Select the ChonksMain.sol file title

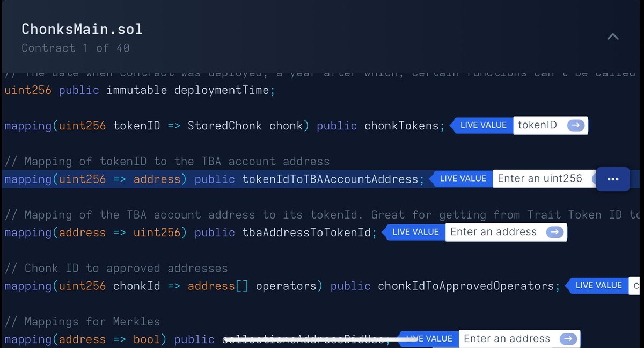(82, 28)
